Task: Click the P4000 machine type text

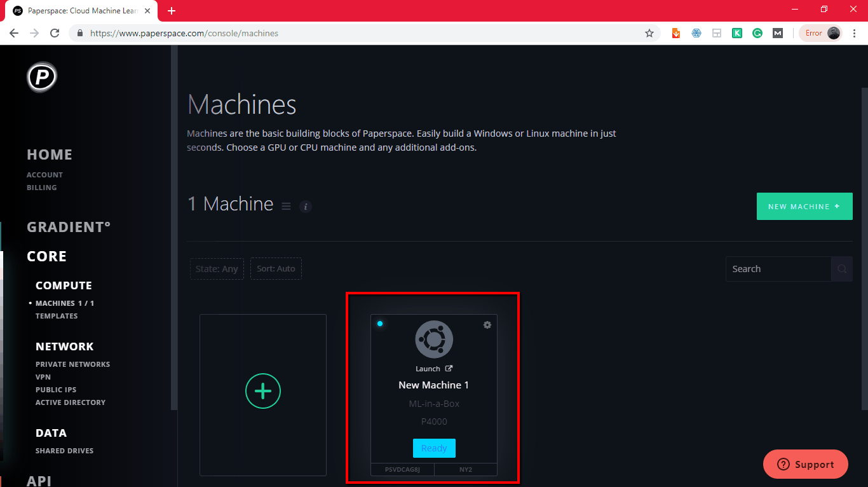Action: point(434,422)
